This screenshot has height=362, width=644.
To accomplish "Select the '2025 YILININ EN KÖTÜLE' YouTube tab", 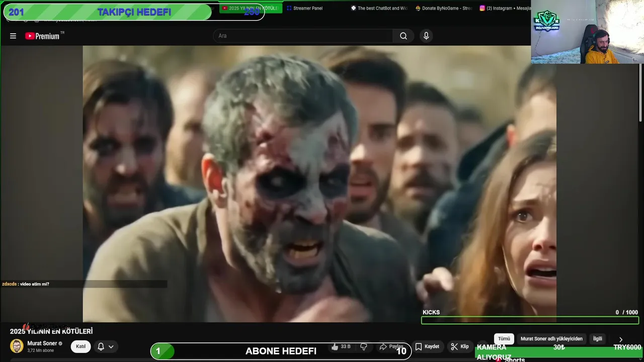I will coord(251,8).
